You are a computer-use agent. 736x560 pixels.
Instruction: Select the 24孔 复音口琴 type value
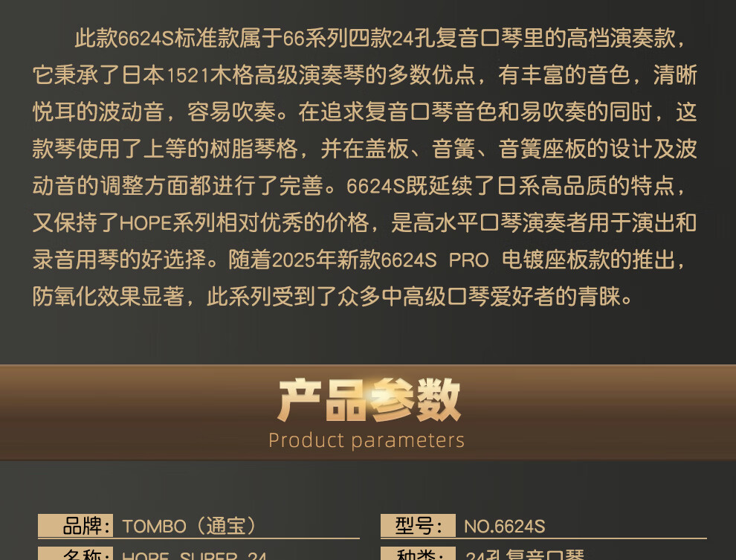(525, 555)
